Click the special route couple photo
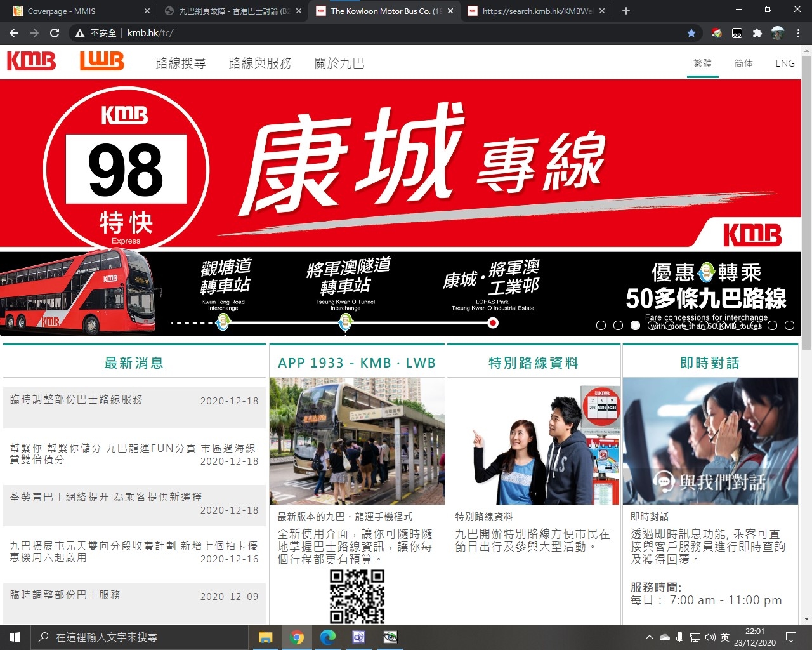Image resolution: width=812 pixels, height=650 pixels. click(534, 441)
